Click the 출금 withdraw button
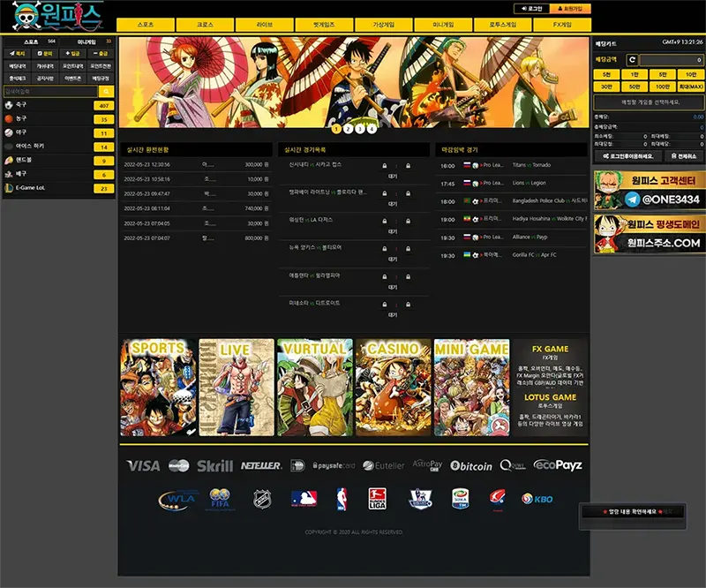The image size is (706, 588). (101, 53)
